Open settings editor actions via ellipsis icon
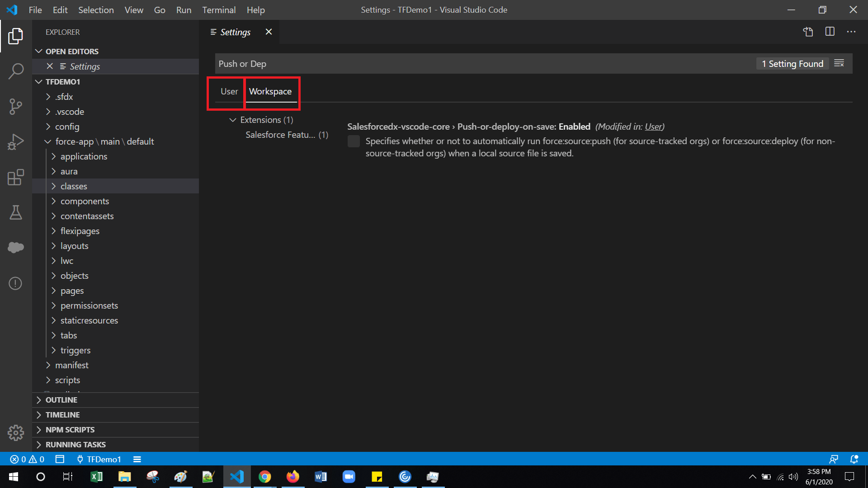Screen dimensions: 868x488 pos(852,32)
